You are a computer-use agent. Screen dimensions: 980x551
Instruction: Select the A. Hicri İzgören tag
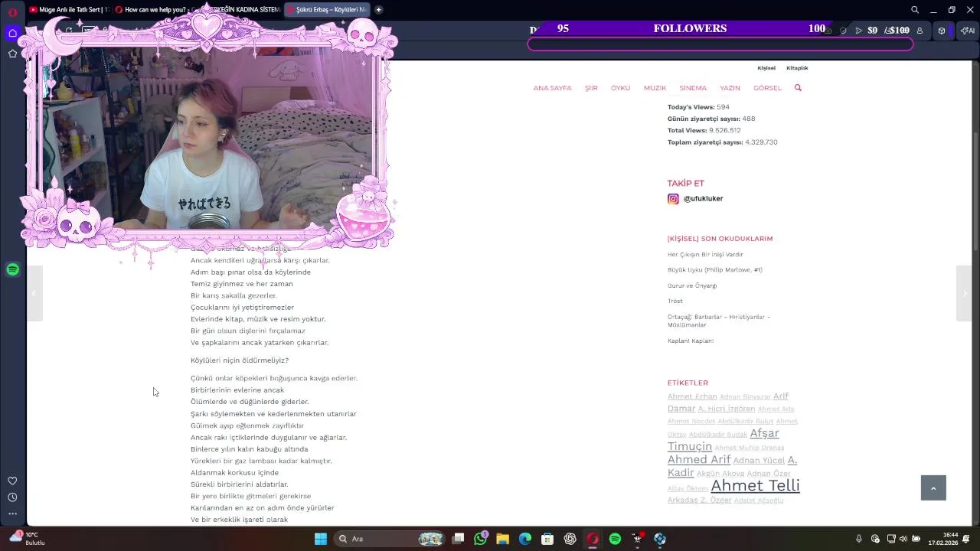pyautogui.click(x=726, y=409)
